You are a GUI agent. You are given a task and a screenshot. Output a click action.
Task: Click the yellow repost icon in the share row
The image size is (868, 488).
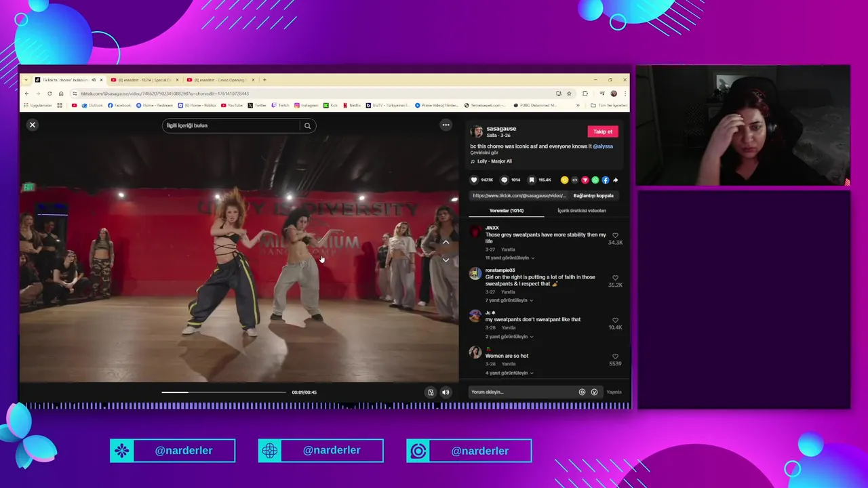(x=564, y=180)
